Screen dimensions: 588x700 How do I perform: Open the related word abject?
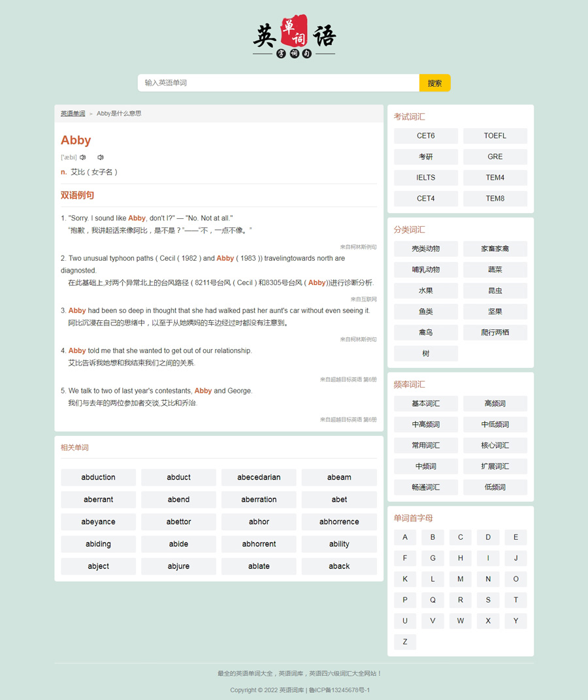click(99, 567)
